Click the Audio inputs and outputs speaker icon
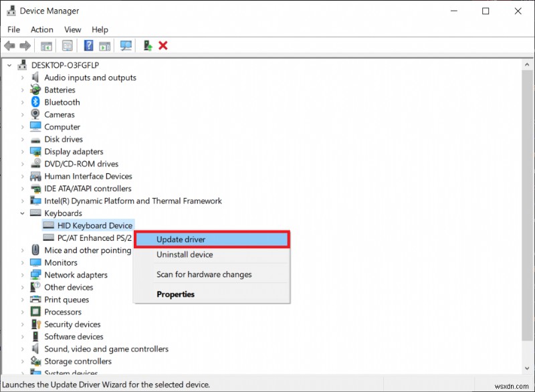 [35, 78]
